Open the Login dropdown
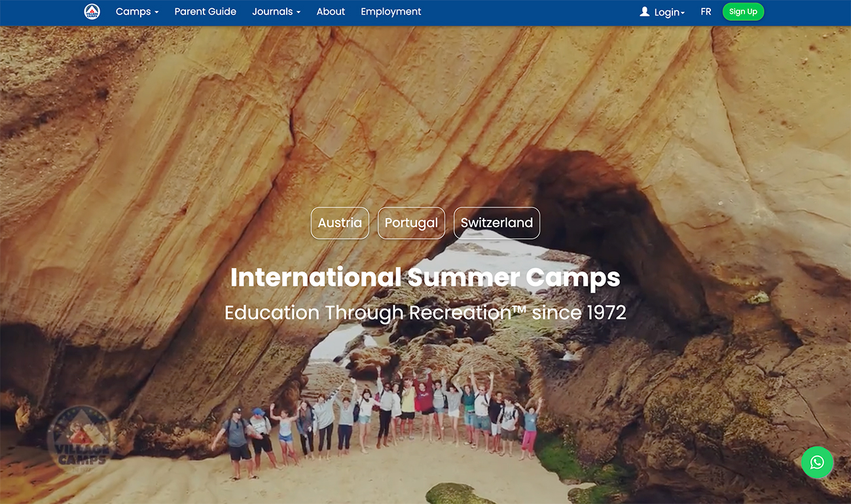 (x=662, y=12)
